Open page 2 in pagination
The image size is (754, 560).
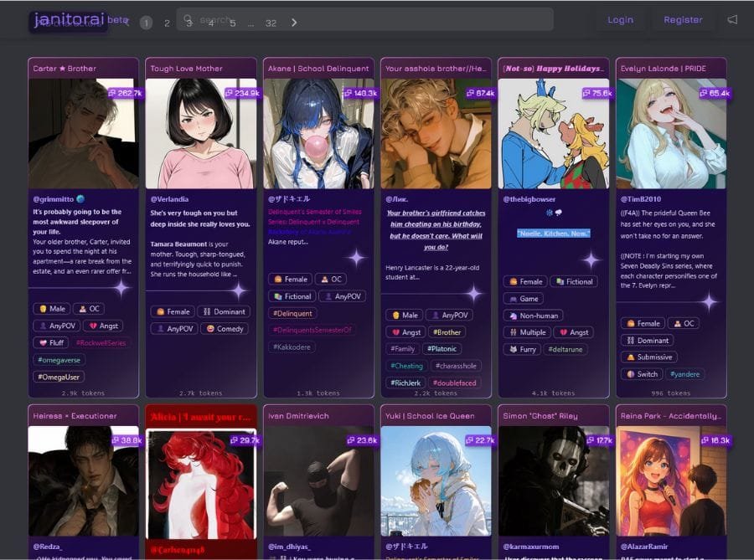(167, 23)
